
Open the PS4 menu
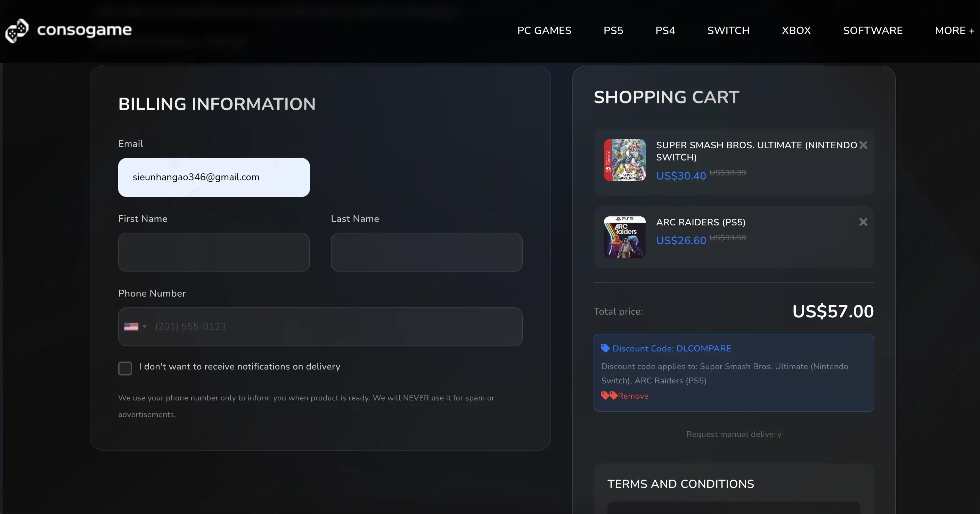click(665, 31)
